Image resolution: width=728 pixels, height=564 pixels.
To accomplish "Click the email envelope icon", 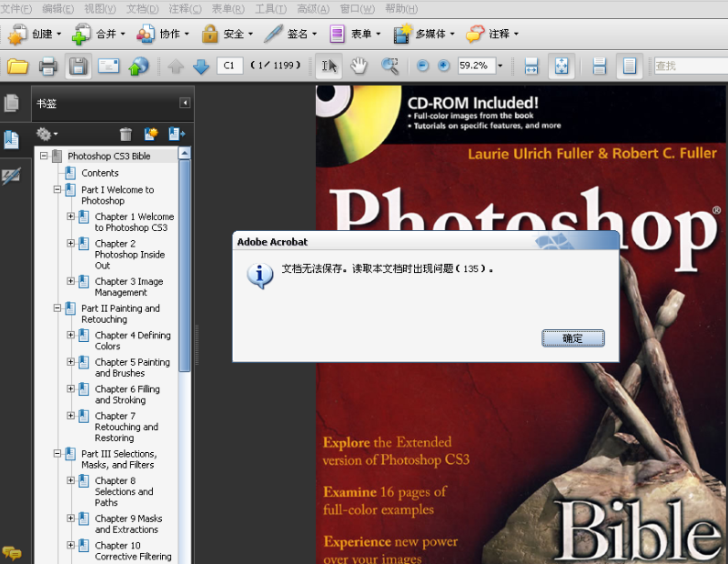I will (x=108, y=66).
